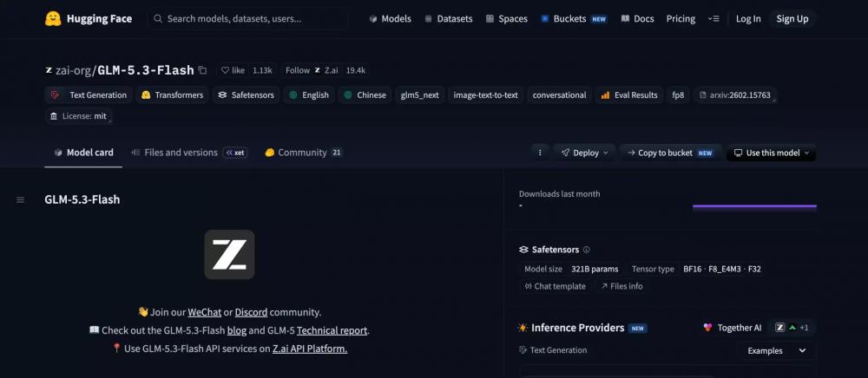Open the GLM-5.3-Flash blog link

(236, 330)
